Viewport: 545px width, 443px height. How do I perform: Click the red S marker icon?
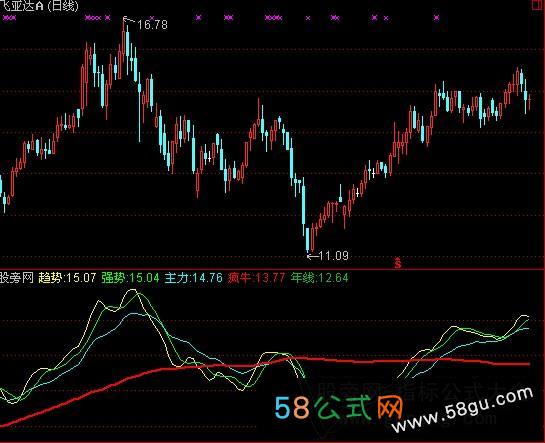click(398, 263)
